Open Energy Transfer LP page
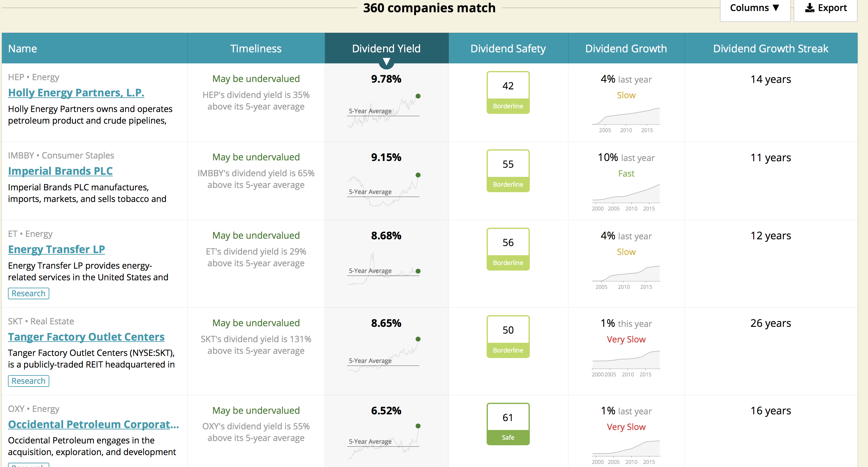This screenshot has width=868, height=467. [x=57, y=249]
